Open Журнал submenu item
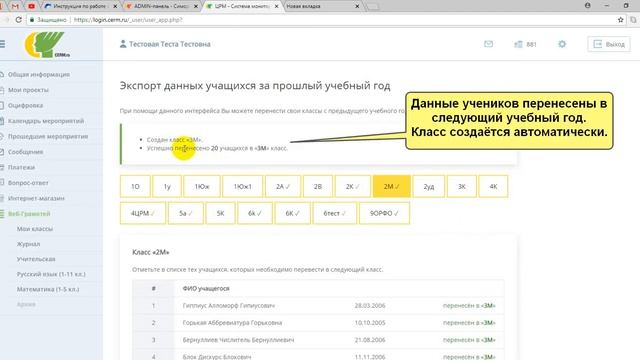Image resolution: width=640 pixels, height=360 pixels. 28,244
